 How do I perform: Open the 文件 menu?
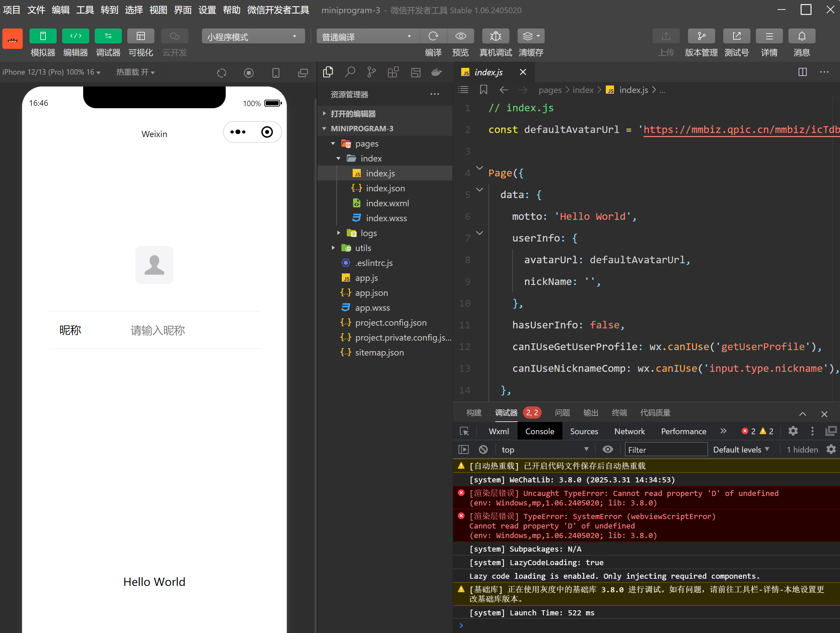click(36, 10)
